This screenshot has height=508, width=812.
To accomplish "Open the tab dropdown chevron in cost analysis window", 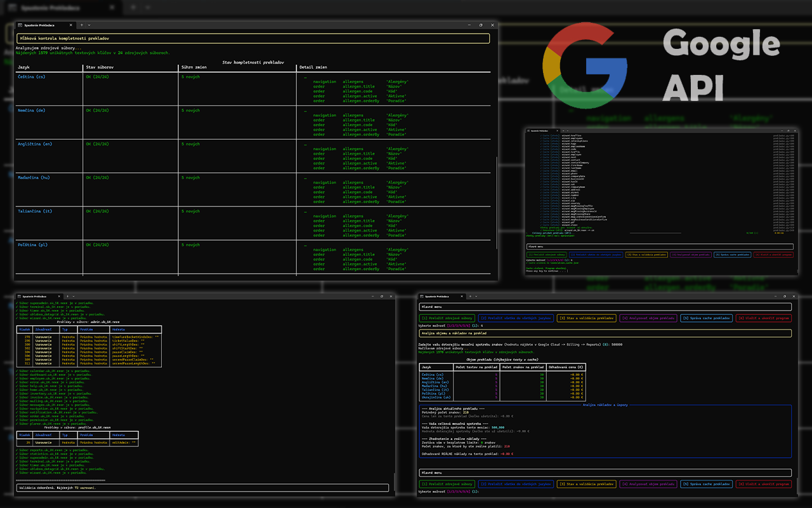I will click(x=476, y=296).
